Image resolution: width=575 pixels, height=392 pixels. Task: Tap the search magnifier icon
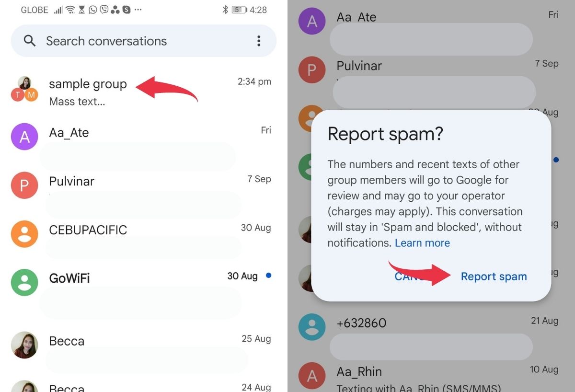[30, 41]
